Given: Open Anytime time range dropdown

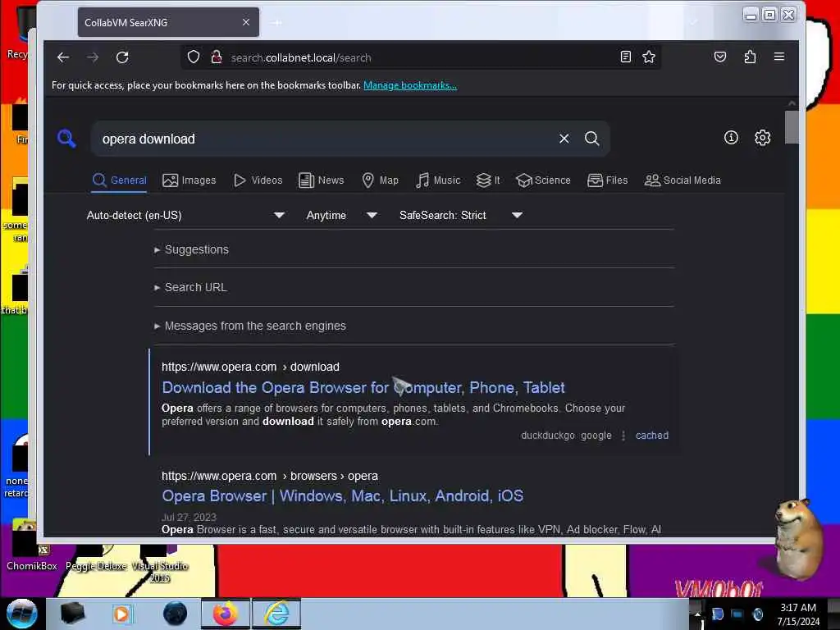Looking at the screenshot, I should coord(341,216).
